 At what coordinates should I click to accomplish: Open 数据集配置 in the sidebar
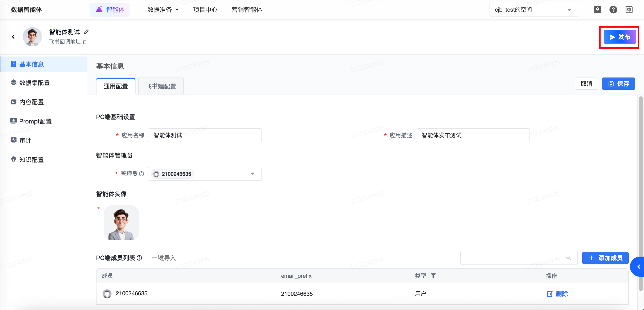(x=34, y=83)
